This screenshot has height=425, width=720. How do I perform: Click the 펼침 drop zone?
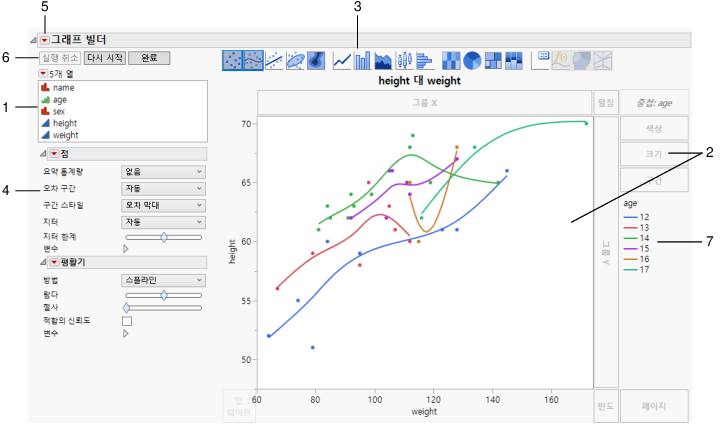(x=606, y=103)
